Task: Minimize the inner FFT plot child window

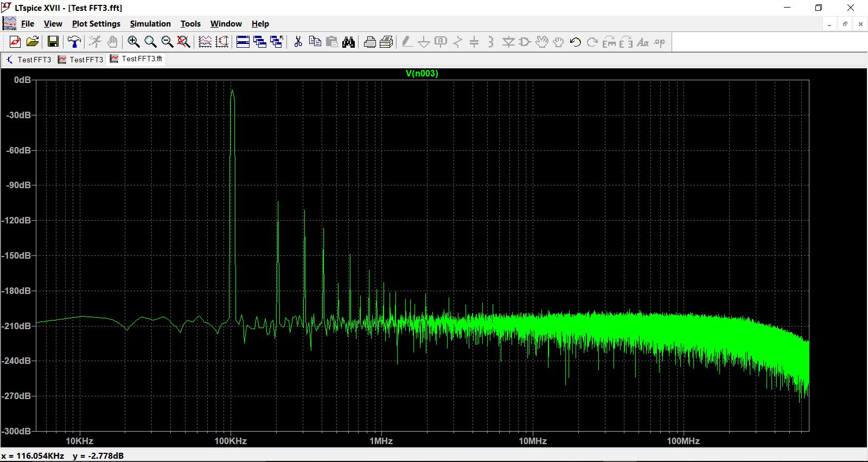Action: point(829,24)
